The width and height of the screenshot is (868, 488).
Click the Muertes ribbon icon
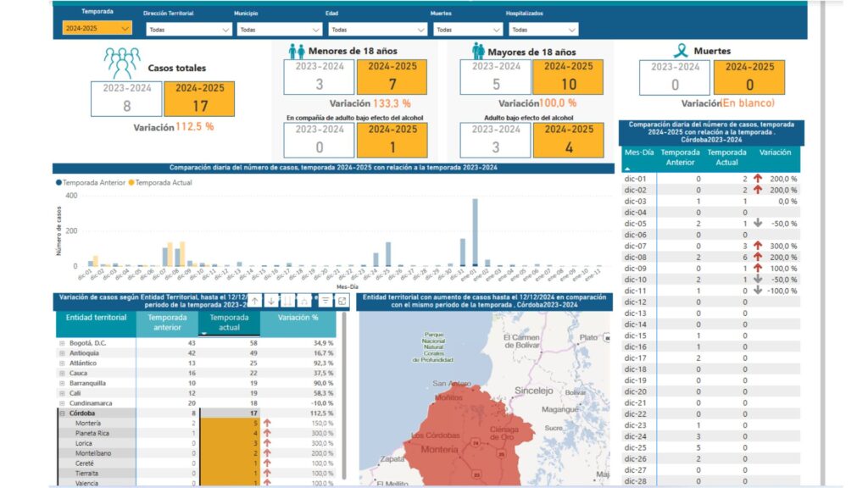point(680,51)
